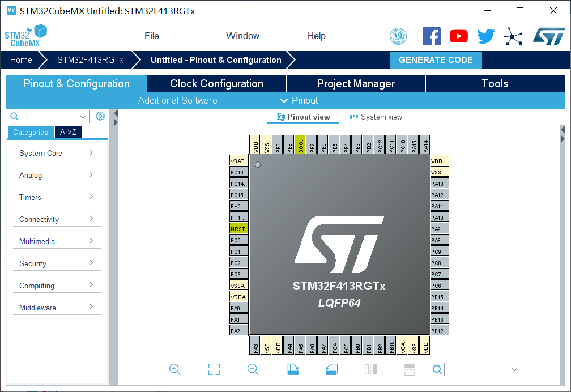571x392 pixels.
Task: Zoom out of the chip pinout
Action: (253, 369)
